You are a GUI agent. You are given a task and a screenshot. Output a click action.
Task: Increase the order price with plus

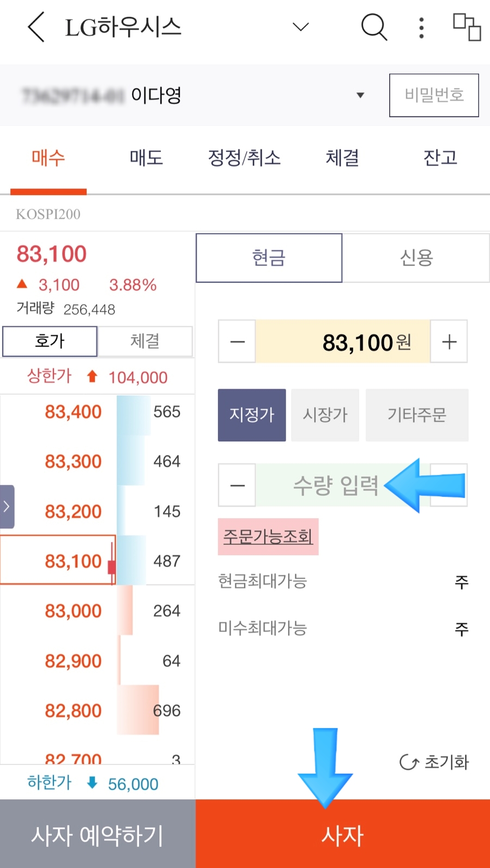tap(449, 342)
